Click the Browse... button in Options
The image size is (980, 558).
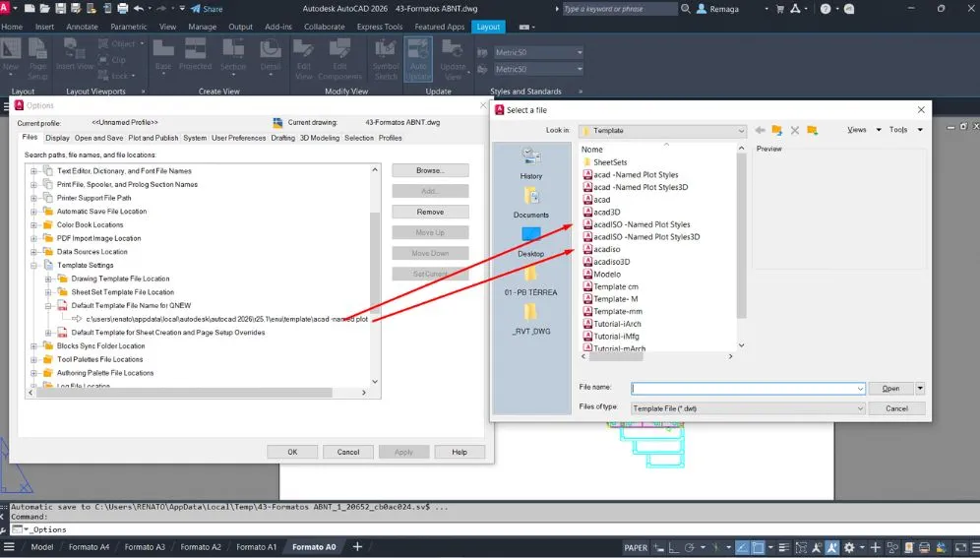[430, 170]
